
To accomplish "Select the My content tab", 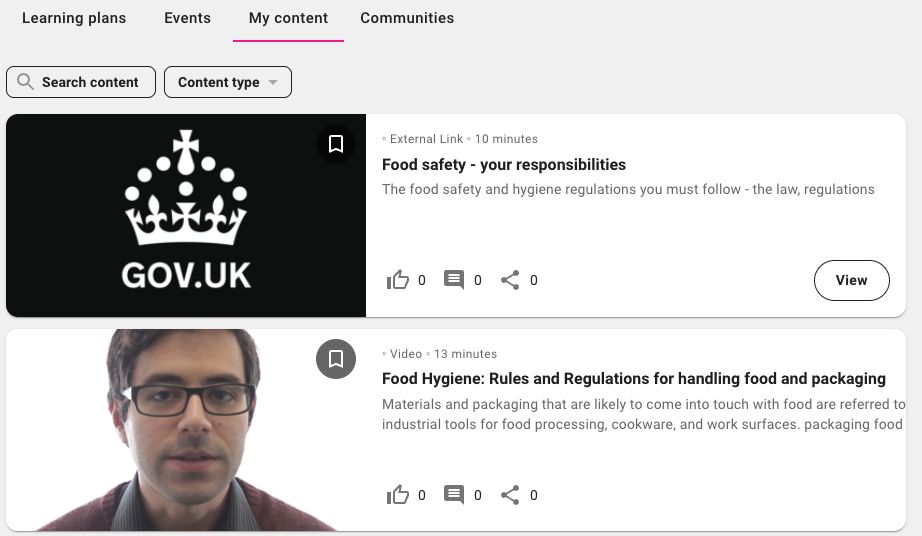I will click(x=288, y=18).
